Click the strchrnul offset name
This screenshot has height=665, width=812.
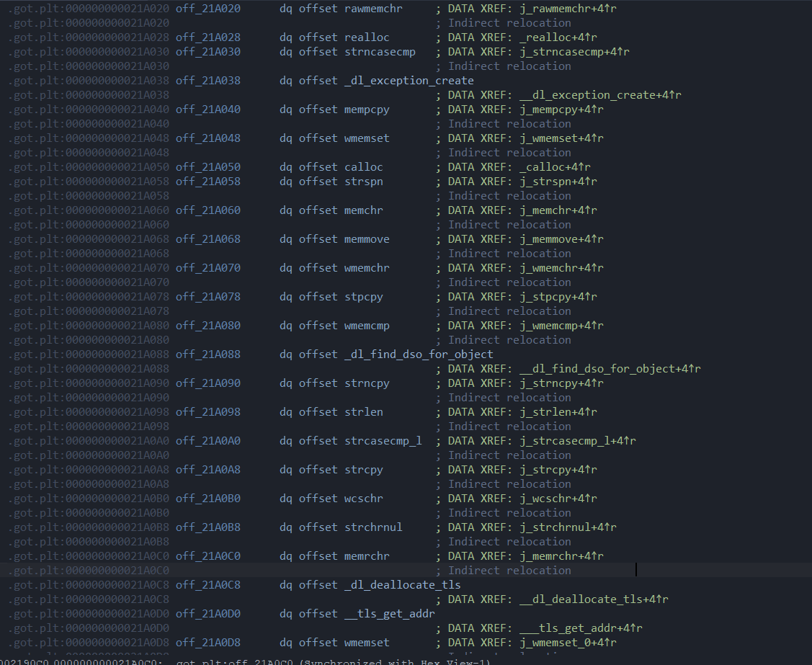[x=373, y=527]
